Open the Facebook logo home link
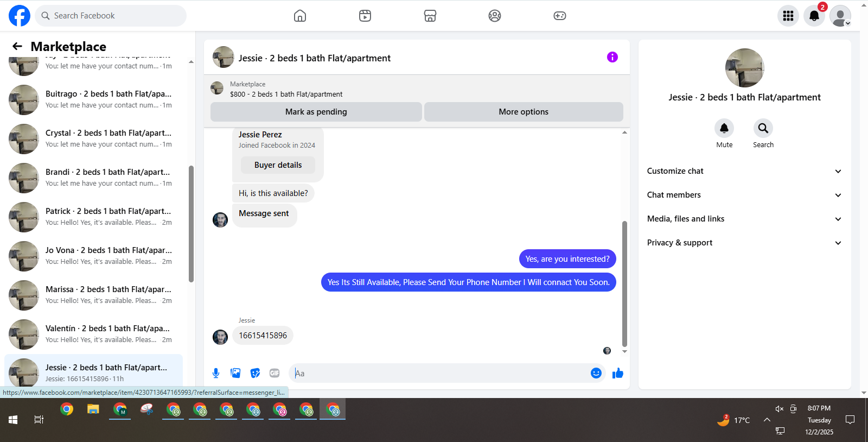 pos(20,16)
